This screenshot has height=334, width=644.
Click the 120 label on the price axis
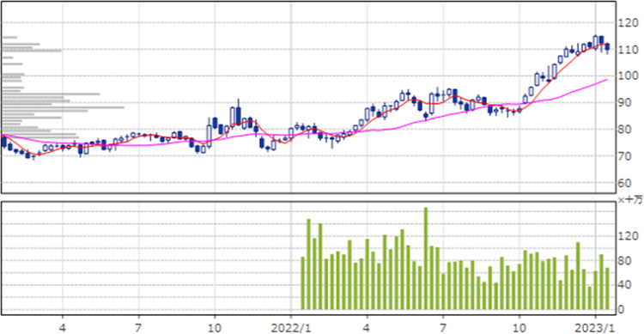coord(628,23)
